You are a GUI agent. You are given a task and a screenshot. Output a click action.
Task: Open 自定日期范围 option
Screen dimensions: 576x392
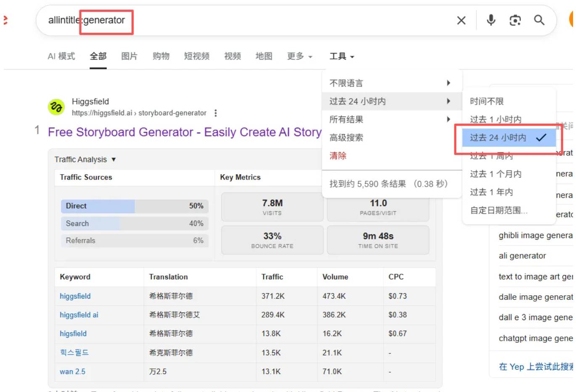509,210
